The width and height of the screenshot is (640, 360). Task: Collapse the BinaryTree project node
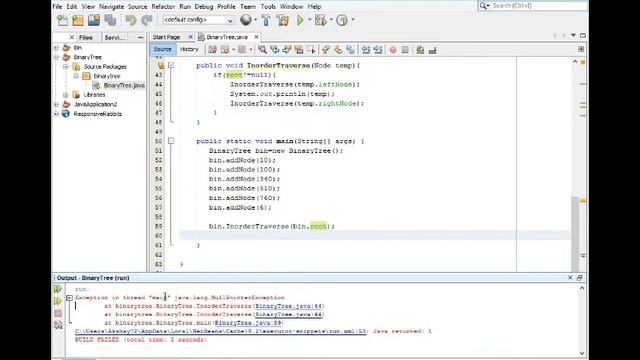coord(56,57)
